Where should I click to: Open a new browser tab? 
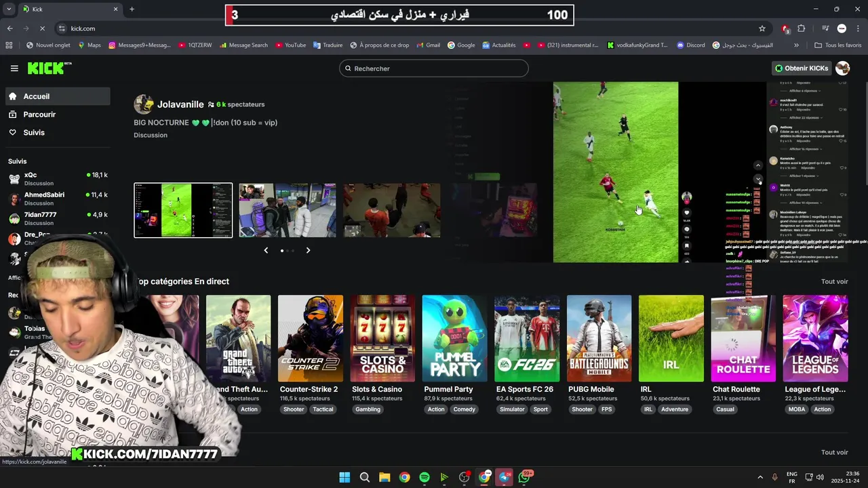click(x=132, y=9)
